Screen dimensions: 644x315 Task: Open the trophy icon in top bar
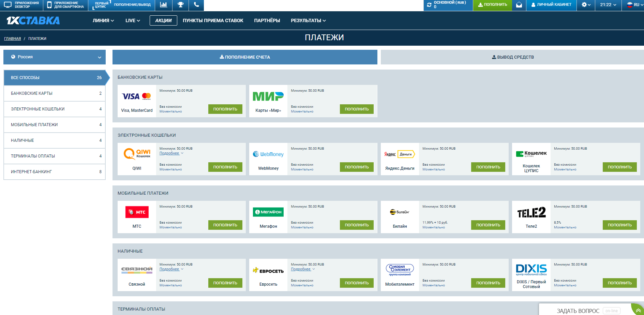click(x=180, y=5)
